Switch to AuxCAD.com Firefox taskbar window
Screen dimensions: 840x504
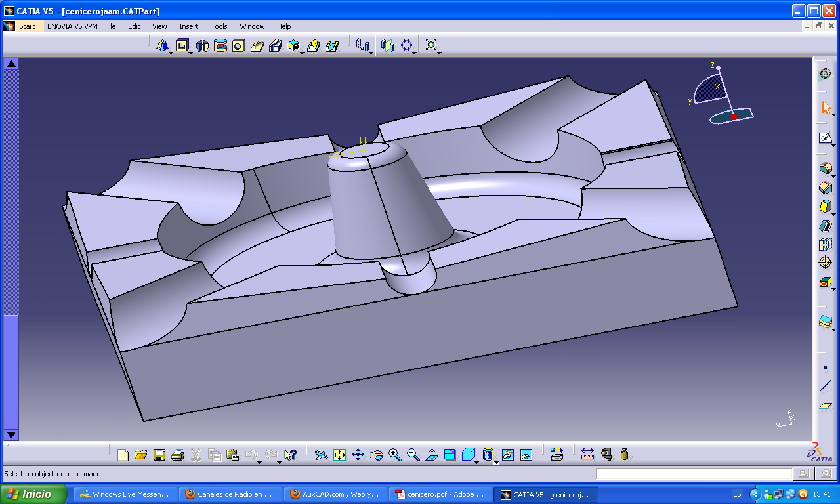click(x=335, y=494)
